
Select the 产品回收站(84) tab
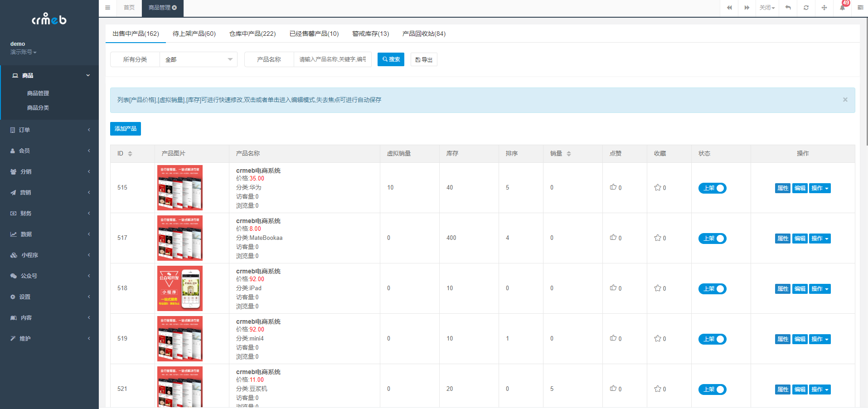tap(424, 34)
